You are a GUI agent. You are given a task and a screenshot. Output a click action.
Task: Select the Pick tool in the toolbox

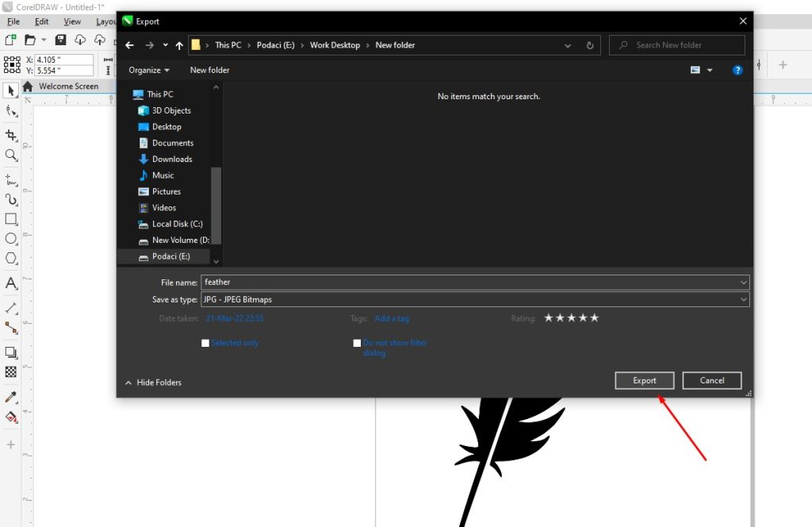pos(10,90)
